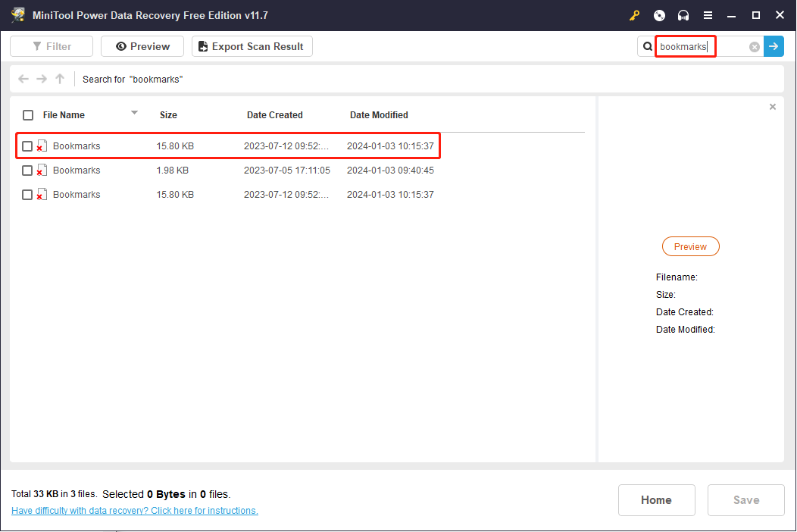This screenshot has width=797, height=532.
Task: Toggle the select-all File Name checkbox
Action: pyautogui.click(x=28, y=115)
